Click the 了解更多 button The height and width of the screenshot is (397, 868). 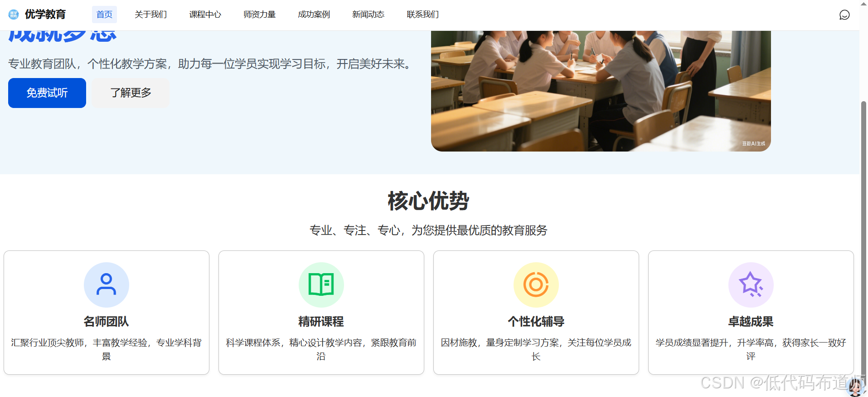click(131, 93)
